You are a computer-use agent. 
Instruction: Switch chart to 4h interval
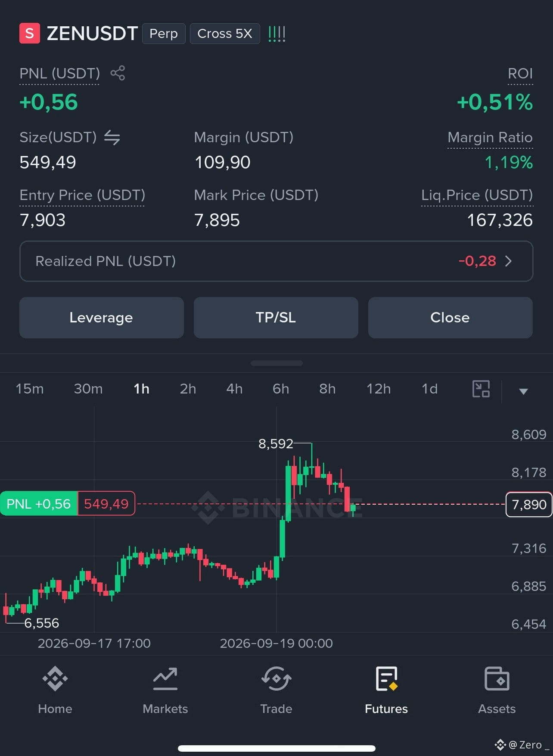(234, 389)
